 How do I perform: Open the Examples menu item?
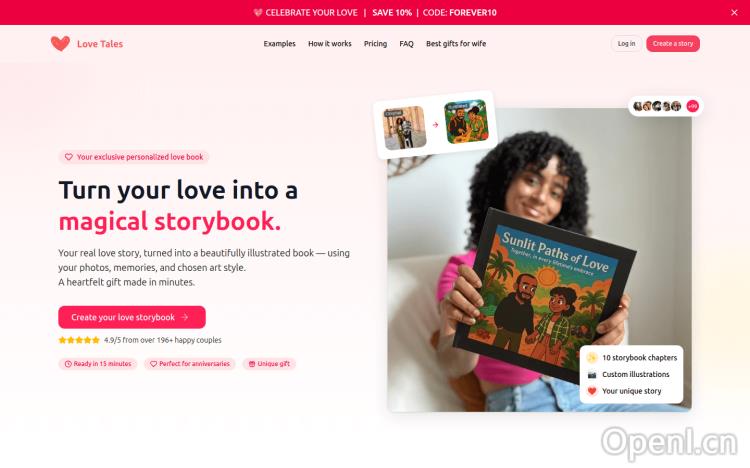(279, 44)
